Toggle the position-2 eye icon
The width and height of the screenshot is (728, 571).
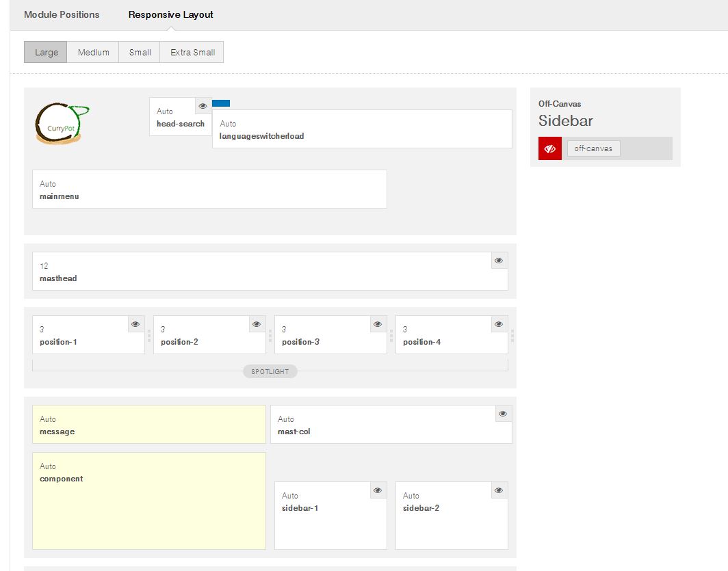[257, 324]
